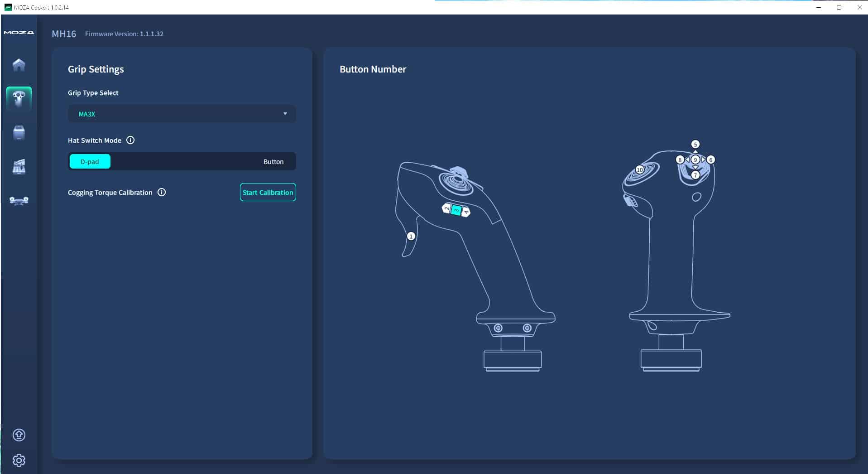Show Cogging Torque Calibration info icon
This screenshot has height=474, width=868.
pos(162,193)
